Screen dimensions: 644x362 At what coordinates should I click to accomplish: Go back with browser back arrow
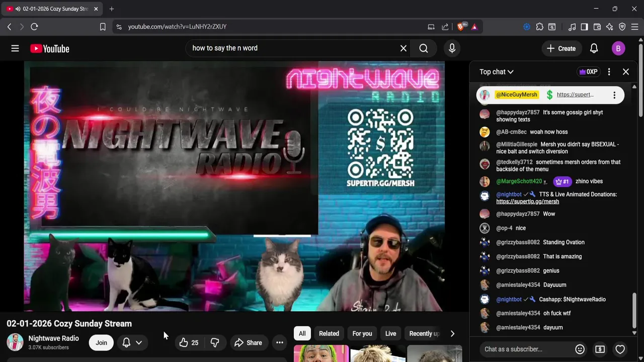coord(9,27)
